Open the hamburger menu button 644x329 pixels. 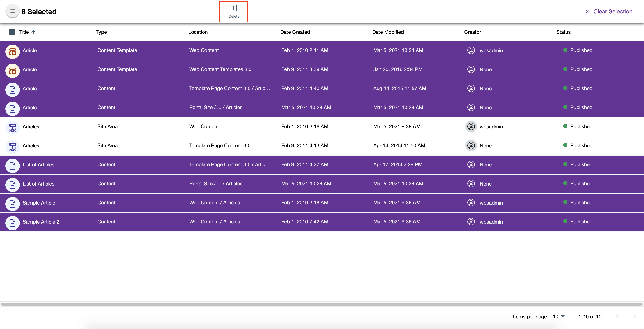(x=12, y=11)
